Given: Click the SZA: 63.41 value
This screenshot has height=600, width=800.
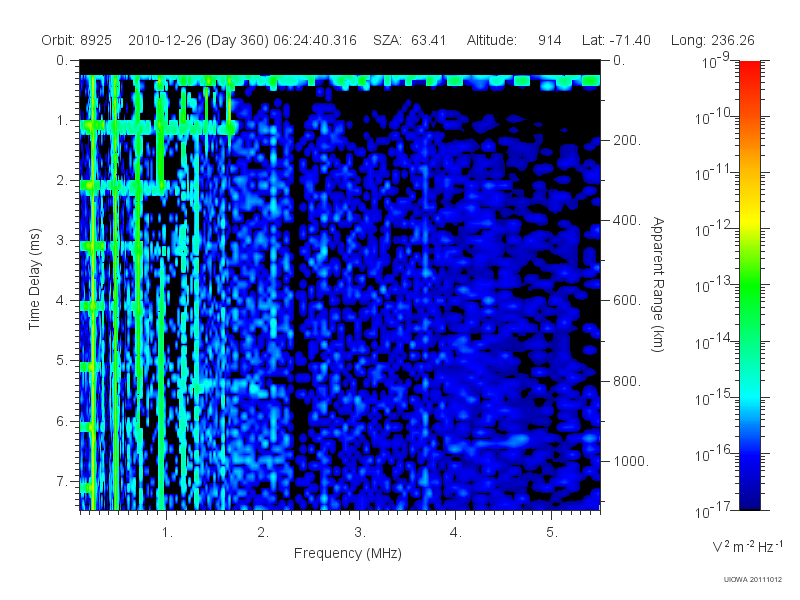Looking at the screenshot, I should pos(410,40).
